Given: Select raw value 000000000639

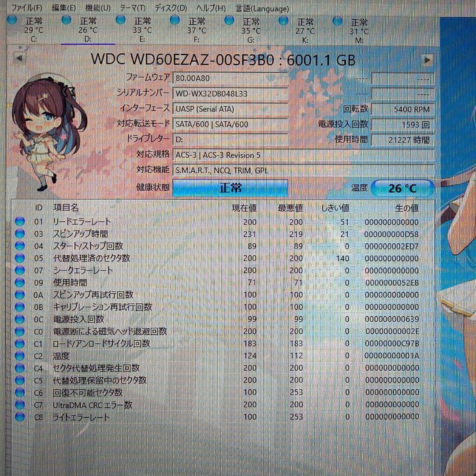Looking at the screenshot, I should (x=392, y=319).
